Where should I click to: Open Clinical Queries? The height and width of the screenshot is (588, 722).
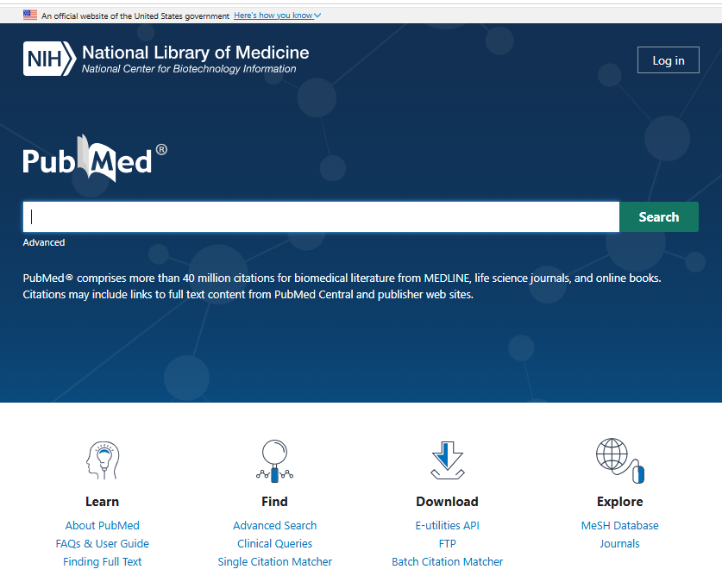(275, 544)
